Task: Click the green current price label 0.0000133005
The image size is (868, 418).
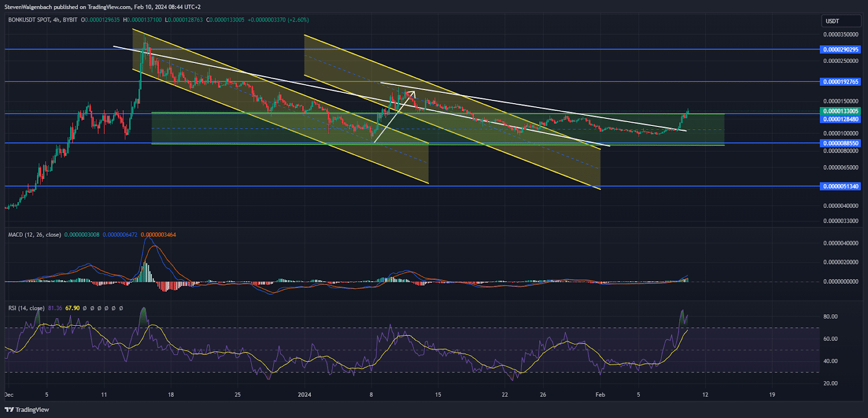Action: pyautogui.click(x=841, y=111)
